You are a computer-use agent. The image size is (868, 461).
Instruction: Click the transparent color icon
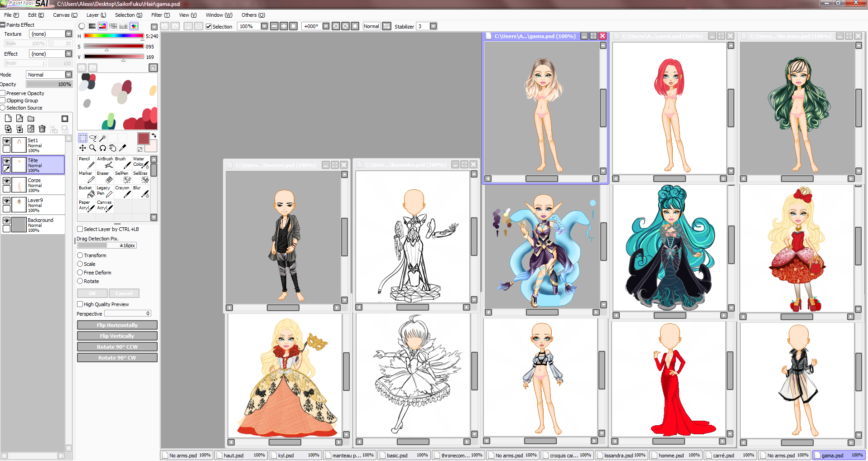coord(140,149)
